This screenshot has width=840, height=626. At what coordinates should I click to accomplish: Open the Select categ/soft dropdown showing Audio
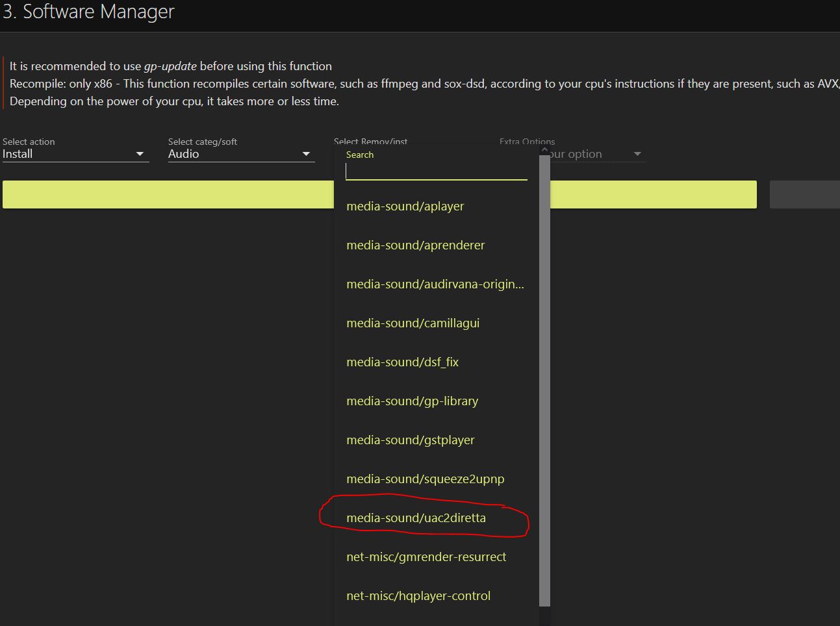click(x=241, y=154)
